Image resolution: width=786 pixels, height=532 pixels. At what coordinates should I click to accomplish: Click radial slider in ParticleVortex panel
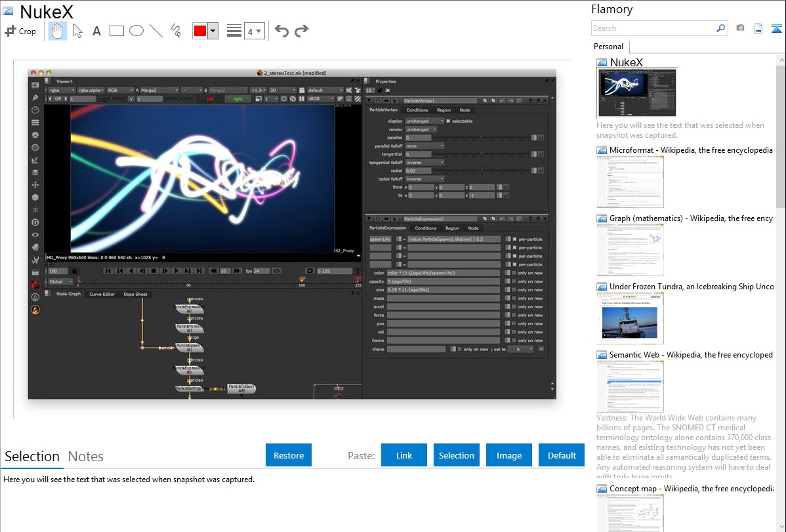click(481, 171)
